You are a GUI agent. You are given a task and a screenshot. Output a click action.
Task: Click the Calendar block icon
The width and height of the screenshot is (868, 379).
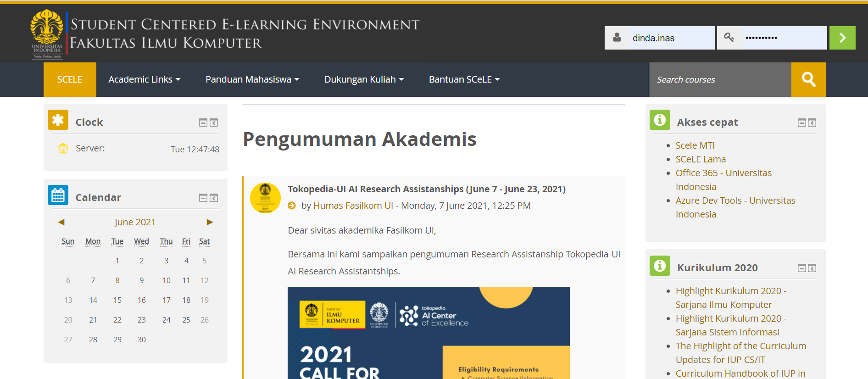click(58, 195)
